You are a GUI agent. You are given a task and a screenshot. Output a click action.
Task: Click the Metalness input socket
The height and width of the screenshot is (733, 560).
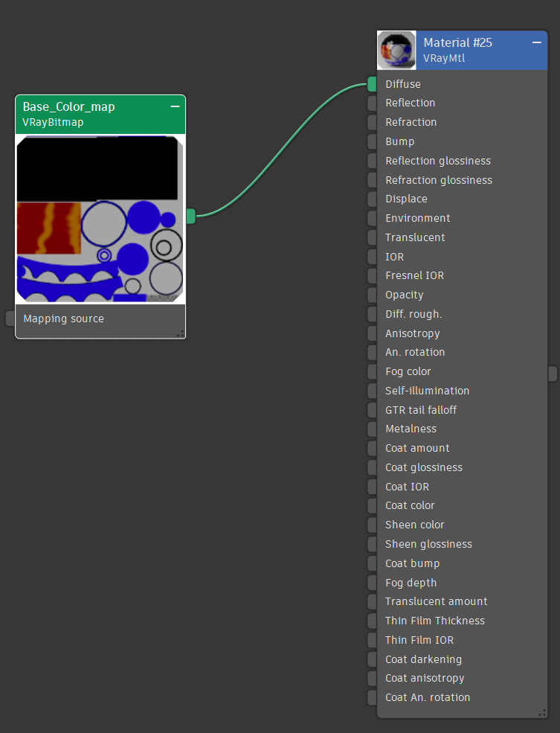tap(372, 429)
